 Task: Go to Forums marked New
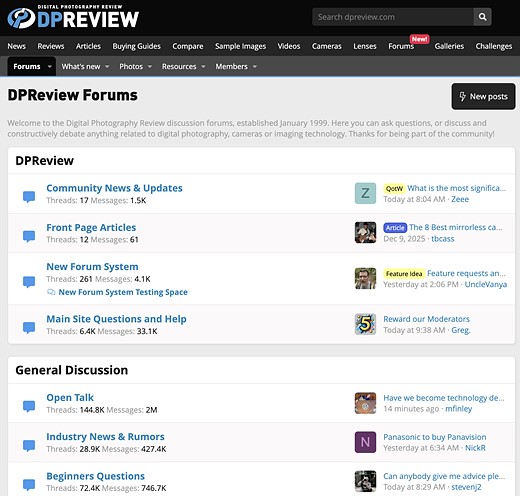tap(401, 46)
